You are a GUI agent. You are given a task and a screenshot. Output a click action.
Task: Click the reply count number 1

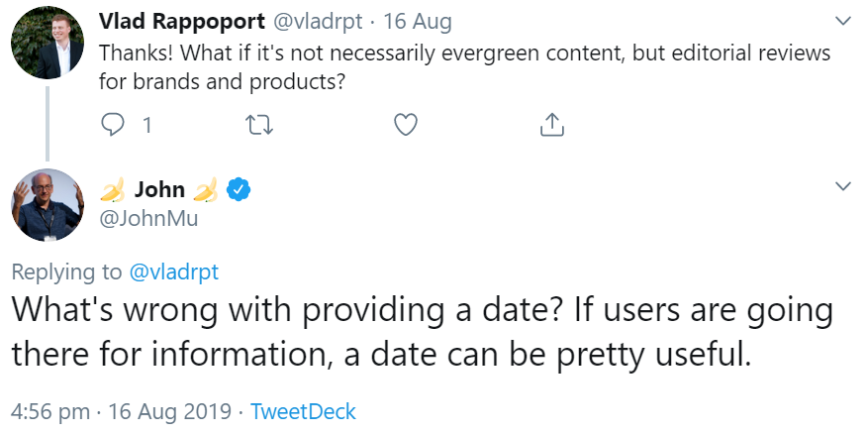tap(146, 126)
